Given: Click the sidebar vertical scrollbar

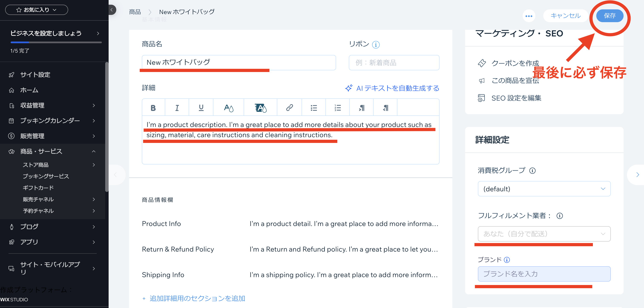Looking at the screenshot, I should point(107,127).
